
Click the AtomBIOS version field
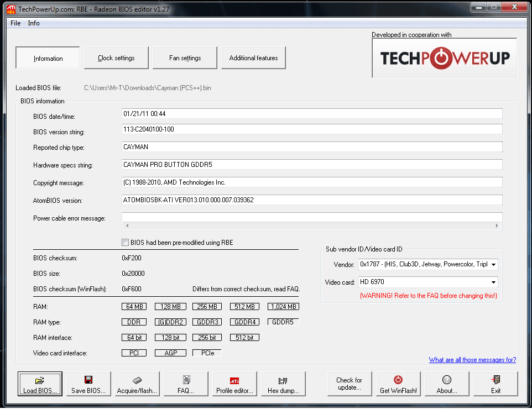point(312,200)
